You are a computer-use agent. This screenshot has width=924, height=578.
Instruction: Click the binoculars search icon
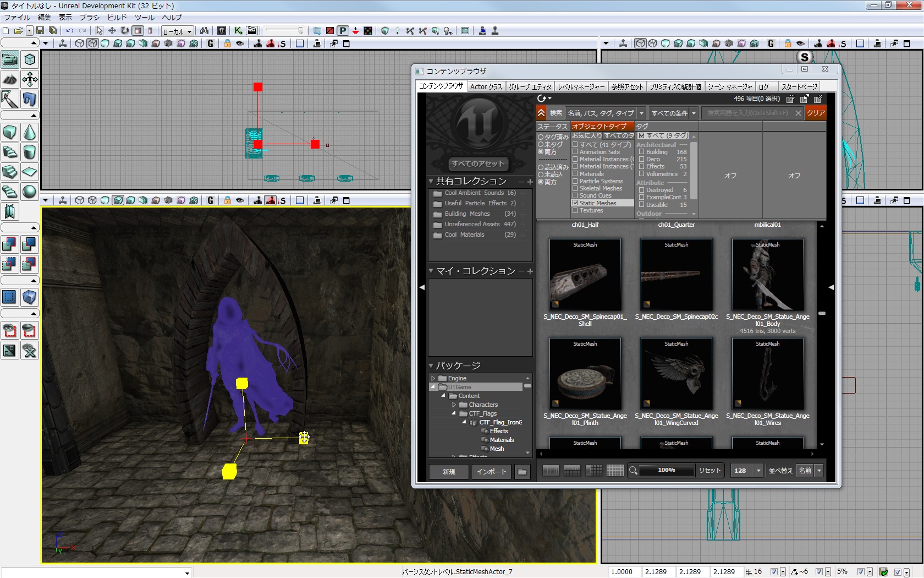coord(204,31)
